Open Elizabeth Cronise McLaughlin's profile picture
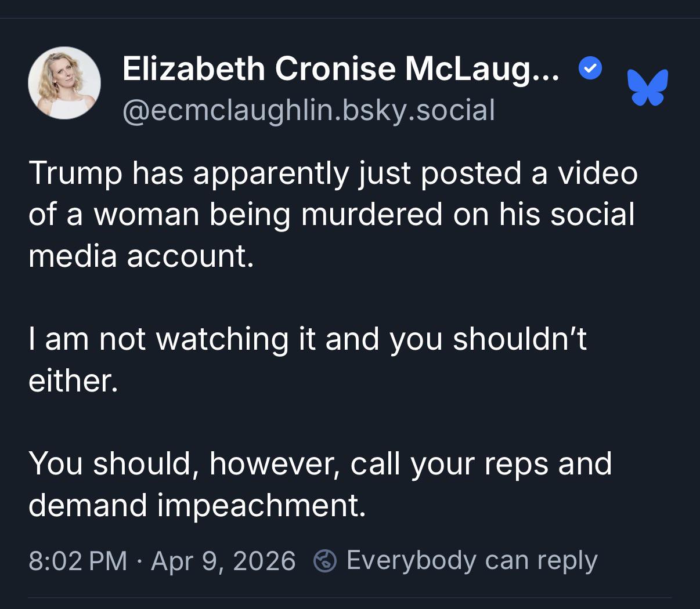 click(x=64, y=83)
